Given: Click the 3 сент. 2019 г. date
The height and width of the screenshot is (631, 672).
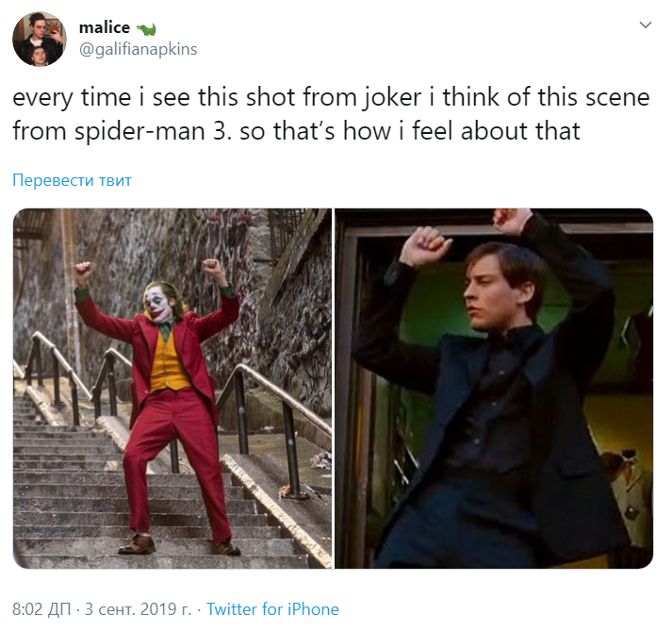Looking at the screenshot, I should 138,609.
